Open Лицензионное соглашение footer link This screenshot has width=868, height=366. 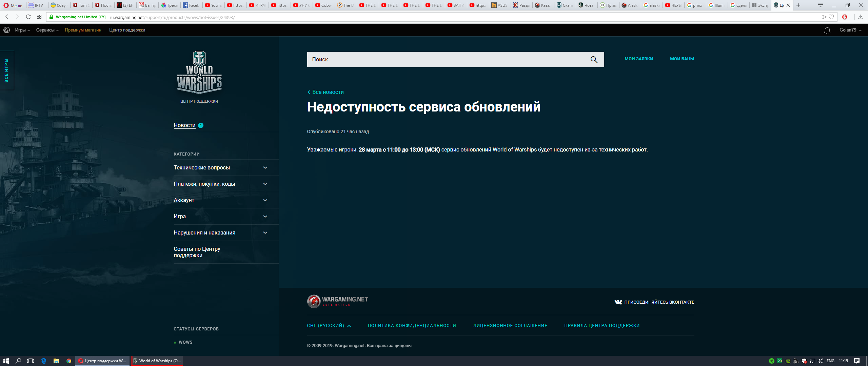(510, 326)
